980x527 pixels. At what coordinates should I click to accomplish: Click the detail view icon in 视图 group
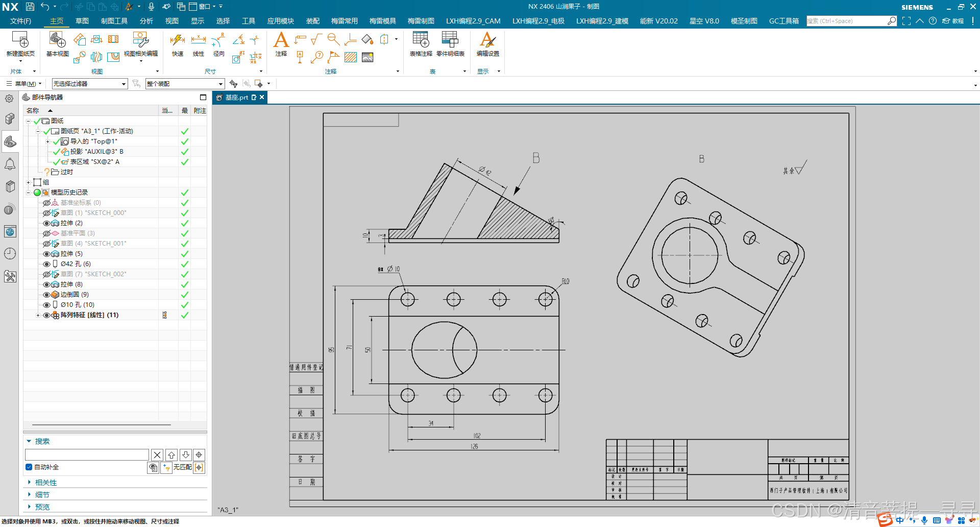tap(79, 57)
